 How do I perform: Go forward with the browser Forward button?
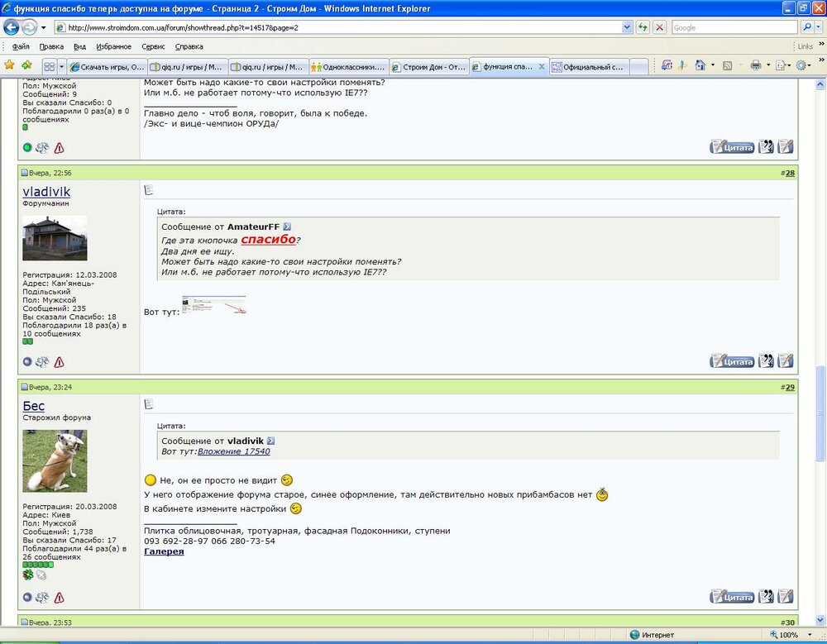(29, 27)
